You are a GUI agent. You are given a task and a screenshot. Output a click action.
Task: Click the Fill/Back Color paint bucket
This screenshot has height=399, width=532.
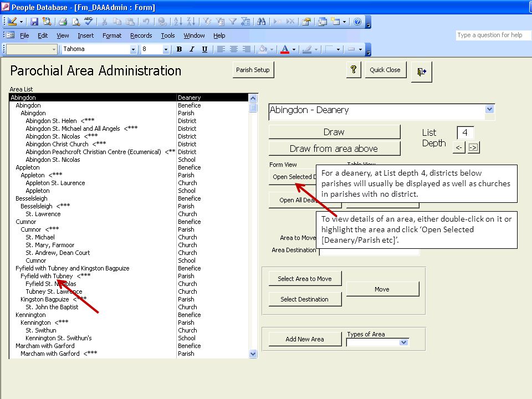(263, 49)
